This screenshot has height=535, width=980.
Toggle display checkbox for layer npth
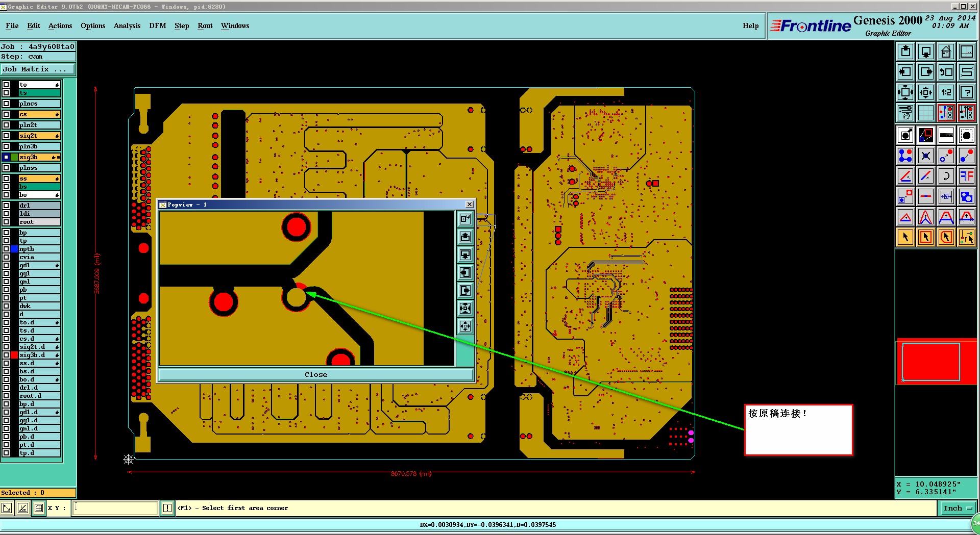coord(6,249)
